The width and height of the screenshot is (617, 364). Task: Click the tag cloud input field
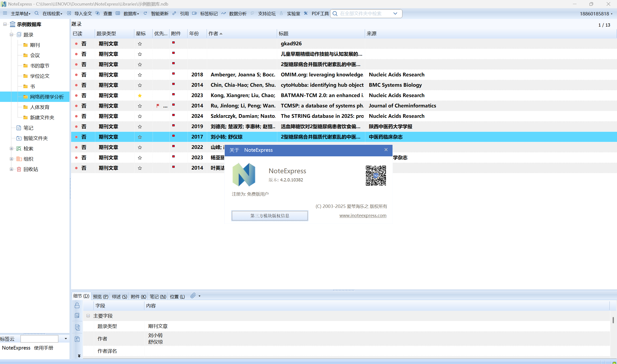click(x=39, y=339)
